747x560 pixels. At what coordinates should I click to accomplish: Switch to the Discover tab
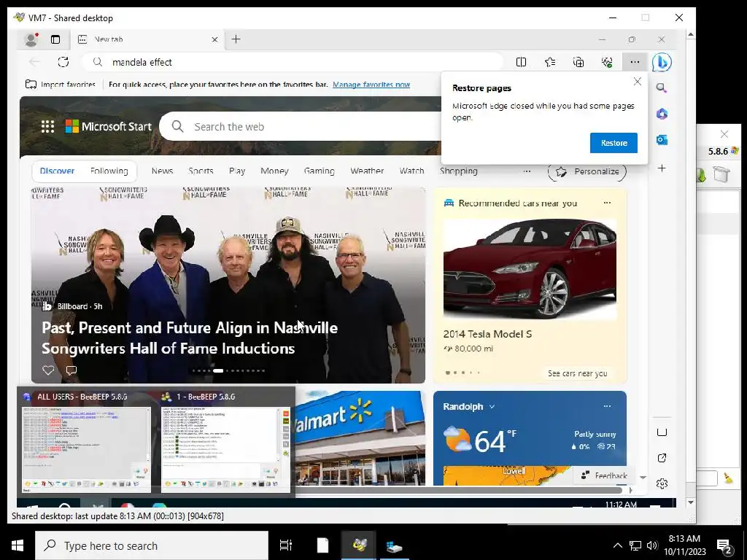(57, 171)
